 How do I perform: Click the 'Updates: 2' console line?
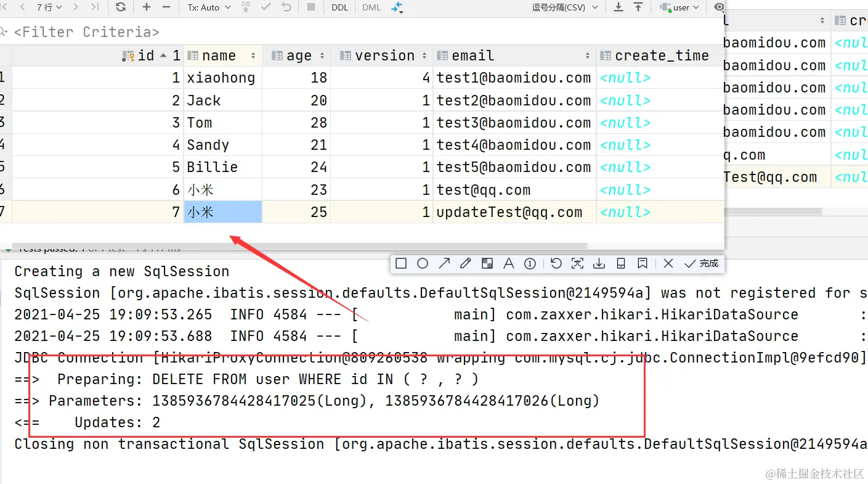[x=117, y=422]
